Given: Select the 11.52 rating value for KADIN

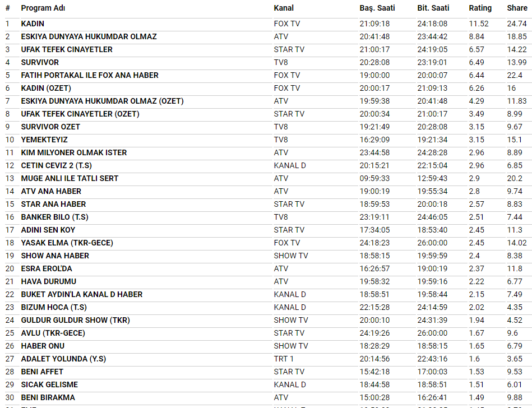Looking at the screenshot, I should [479, 24].
